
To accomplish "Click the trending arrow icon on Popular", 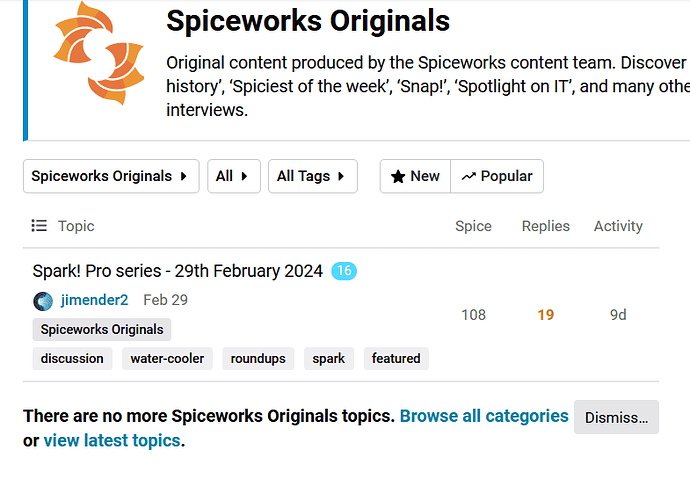I will point(468,176).
